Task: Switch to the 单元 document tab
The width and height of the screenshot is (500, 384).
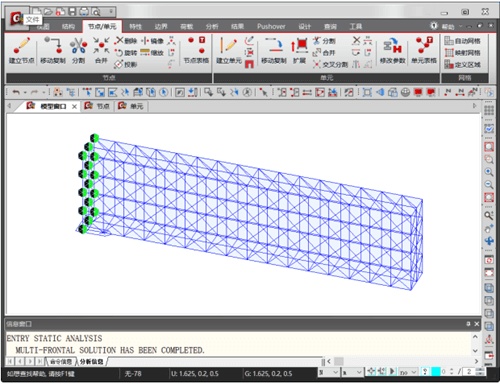Action: pos(132,106)
